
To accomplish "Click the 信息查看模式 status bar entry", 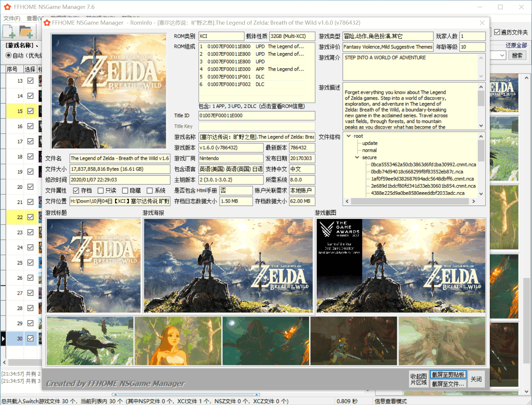I will tap(390, 401).
